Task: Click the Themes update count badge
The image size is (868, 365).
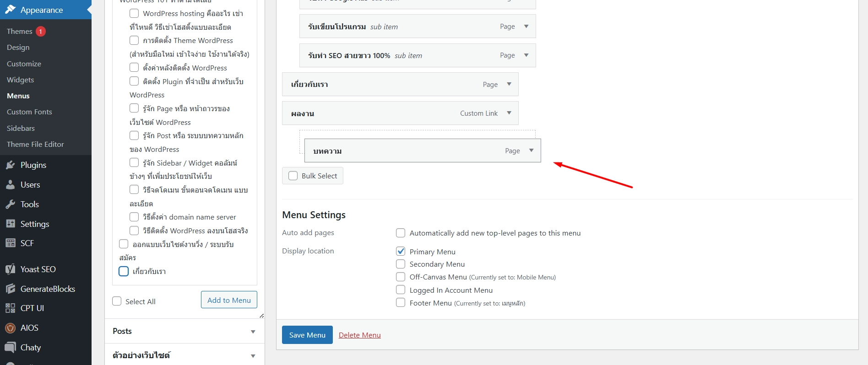Action: [x=41, y=31]
